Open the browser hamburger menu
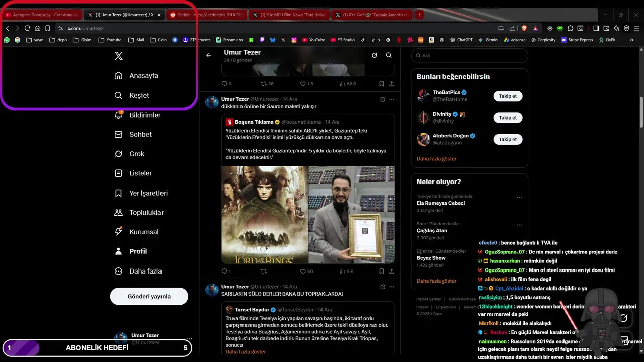 (x=636, y=28)
